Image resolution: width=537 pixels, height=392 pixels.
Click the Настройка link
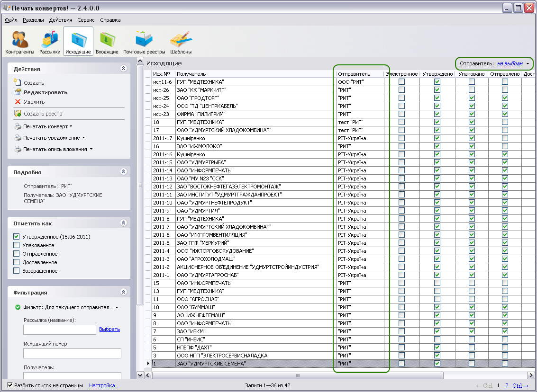click(x=102, y=385)
